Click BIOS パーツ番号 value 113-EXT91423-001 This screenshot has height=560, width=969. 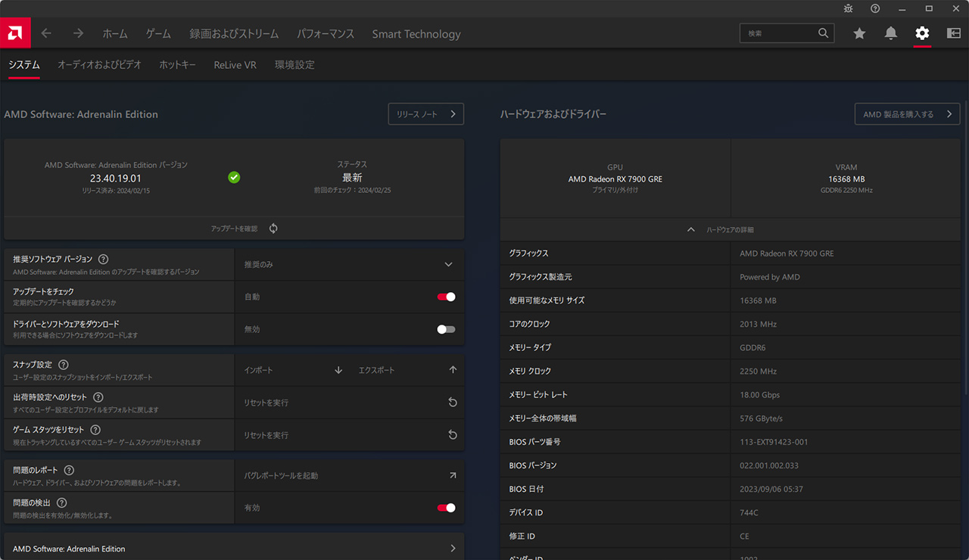774,442
